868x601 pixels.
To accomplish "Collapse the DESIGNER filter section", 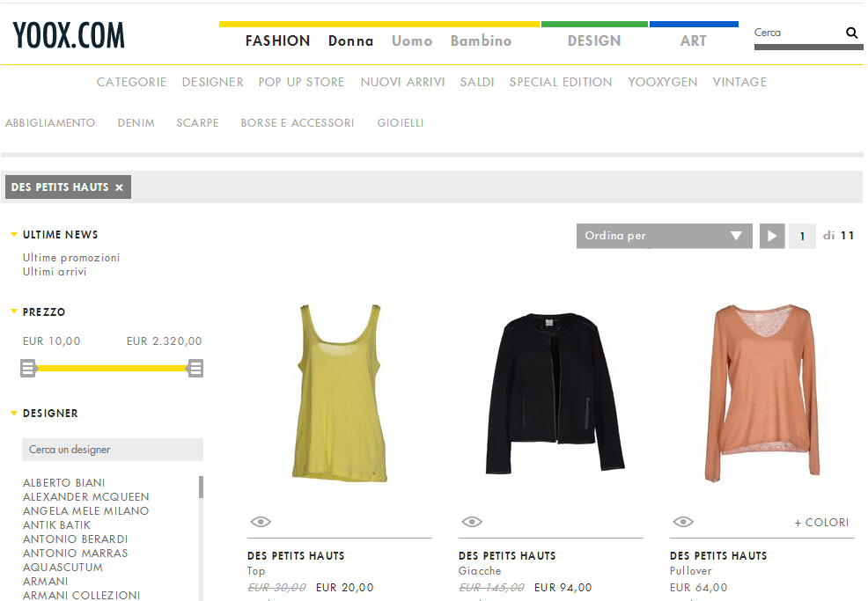I will click(14, 413).
